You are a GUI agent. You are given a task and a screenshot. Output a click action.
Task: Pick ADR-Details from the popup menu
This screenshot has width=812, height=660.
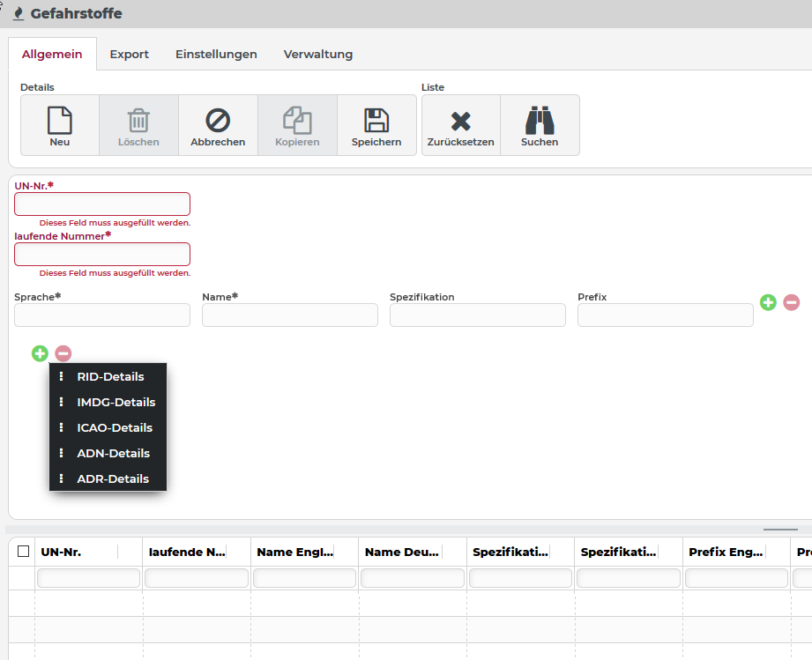pos(113,478)
